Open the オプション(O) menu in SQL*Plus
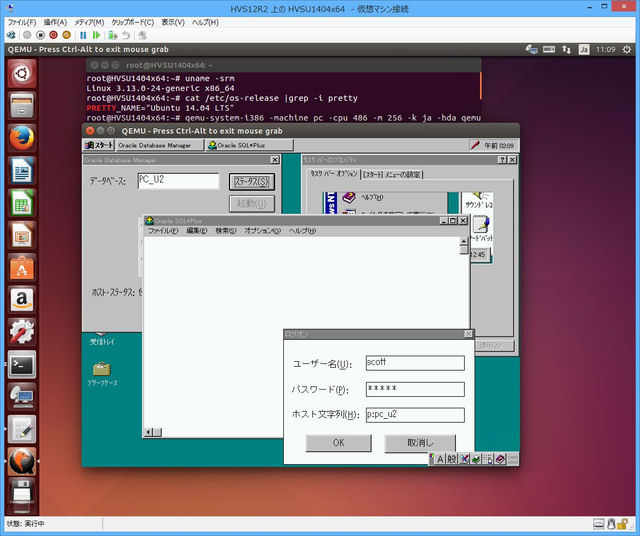The height and width of the screenshot is (536, 640). pos(262,231)
